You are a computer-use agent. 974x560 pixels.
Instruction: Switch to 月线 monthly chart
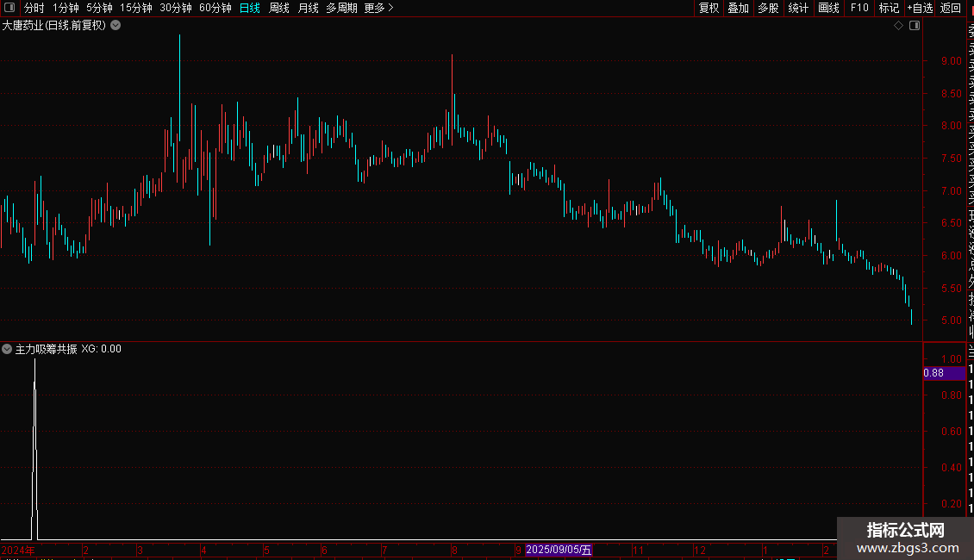[x=308, y=8]
